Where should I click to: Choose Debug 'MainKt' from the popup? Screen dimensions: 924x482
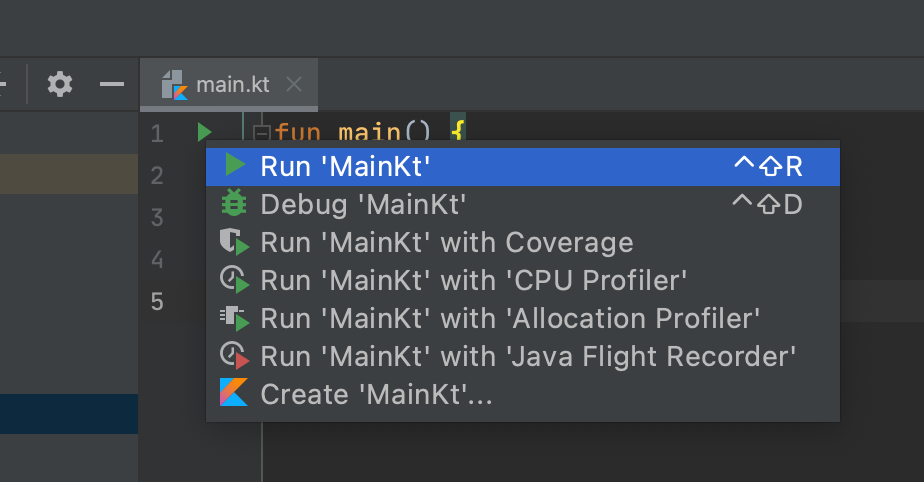click(x=523, y=204)
